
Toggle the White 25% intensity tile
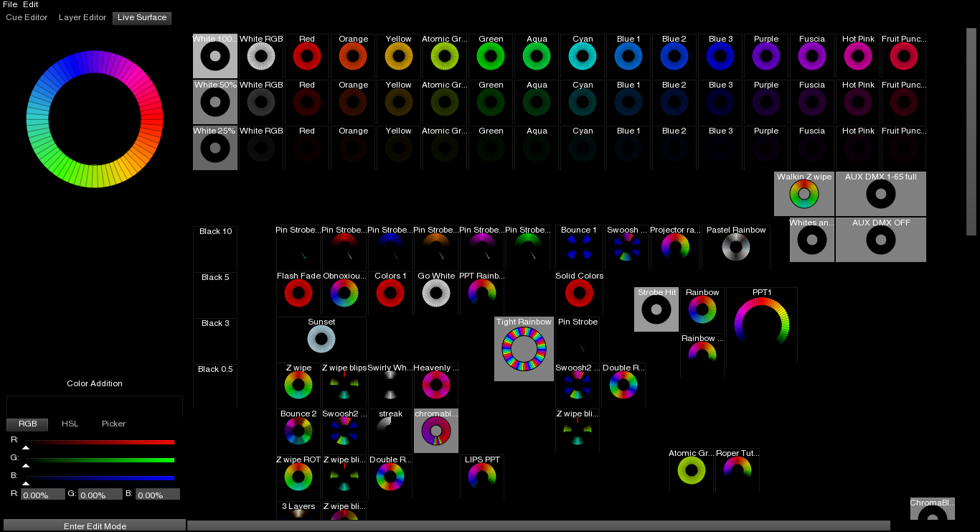pos(215,148)
